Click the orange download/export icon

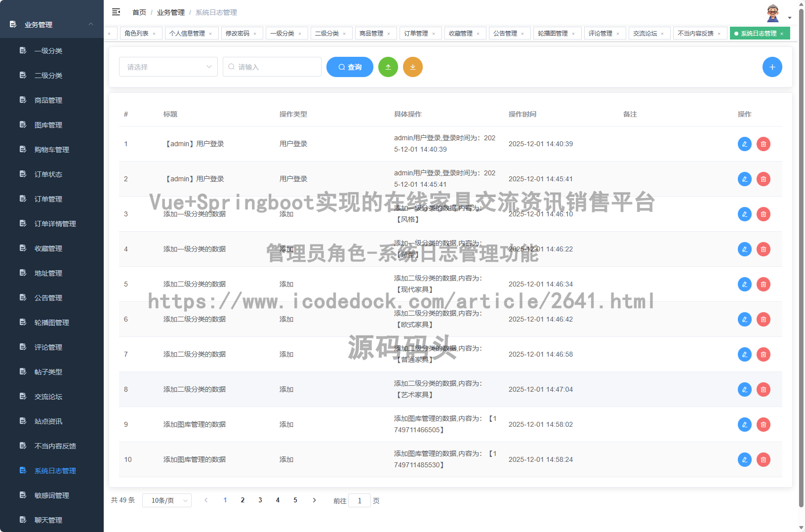[413, 67]
